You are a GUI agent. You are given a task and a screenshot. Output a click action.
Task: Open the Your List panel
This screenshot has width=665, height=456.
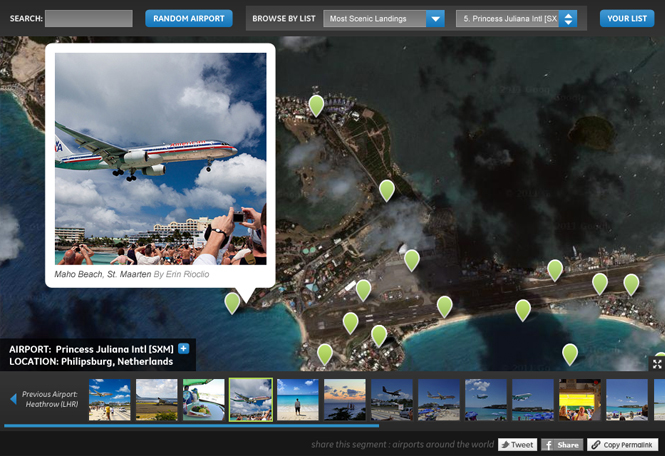[x=627, y=18]
